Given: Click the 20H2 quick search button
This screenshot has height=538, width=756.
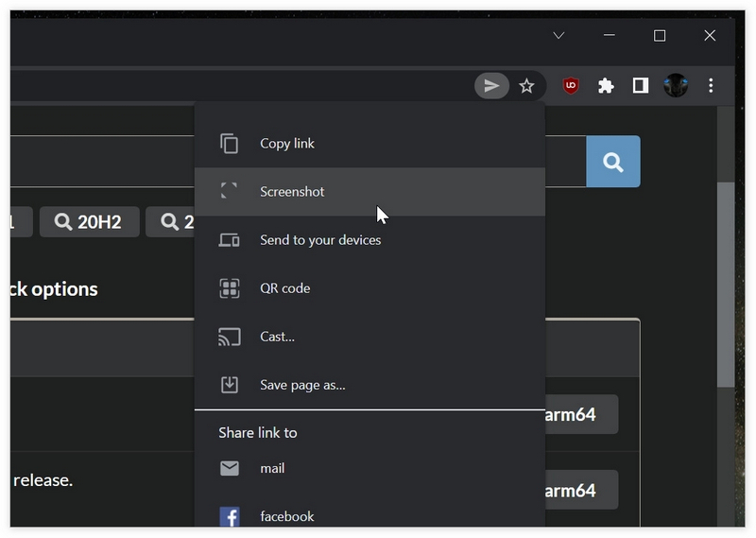Looking at the screenshot, I should 89,222.
